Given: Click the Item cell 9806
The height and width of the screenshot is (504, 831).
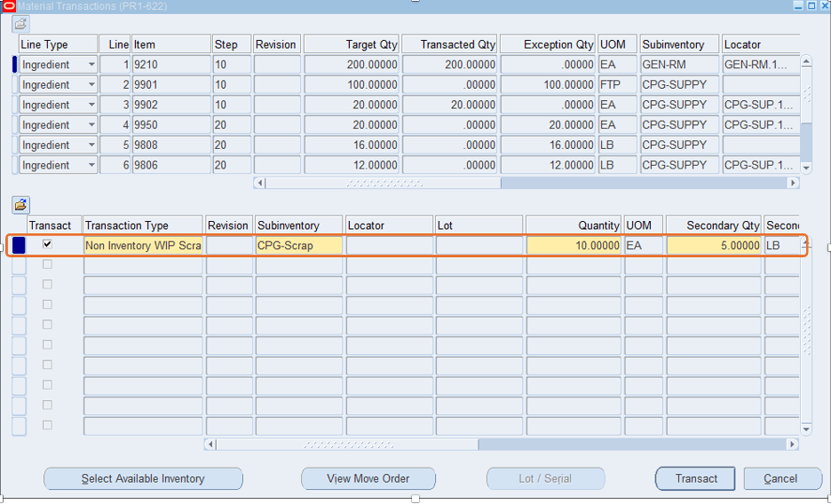Looking at the screenshot, I should click(x=171, y=165).
